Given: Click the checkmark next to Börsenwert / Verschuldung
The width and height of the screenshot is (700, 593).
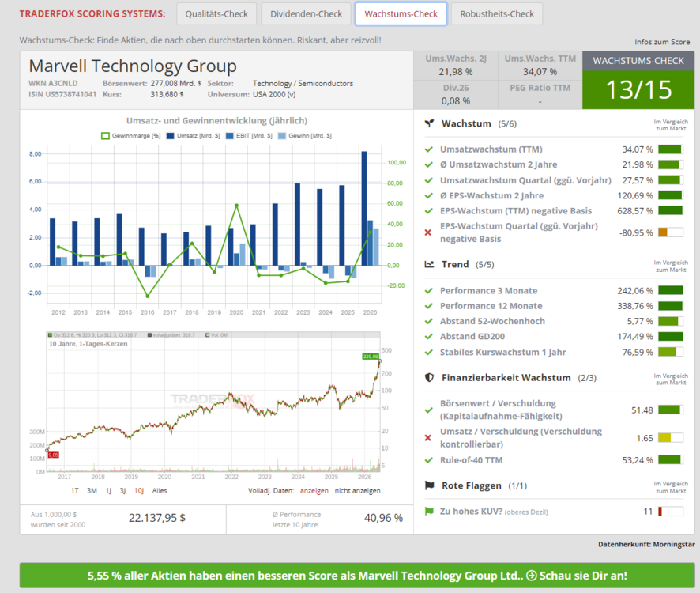Looking at the screenshot, I should pos(428,410).
